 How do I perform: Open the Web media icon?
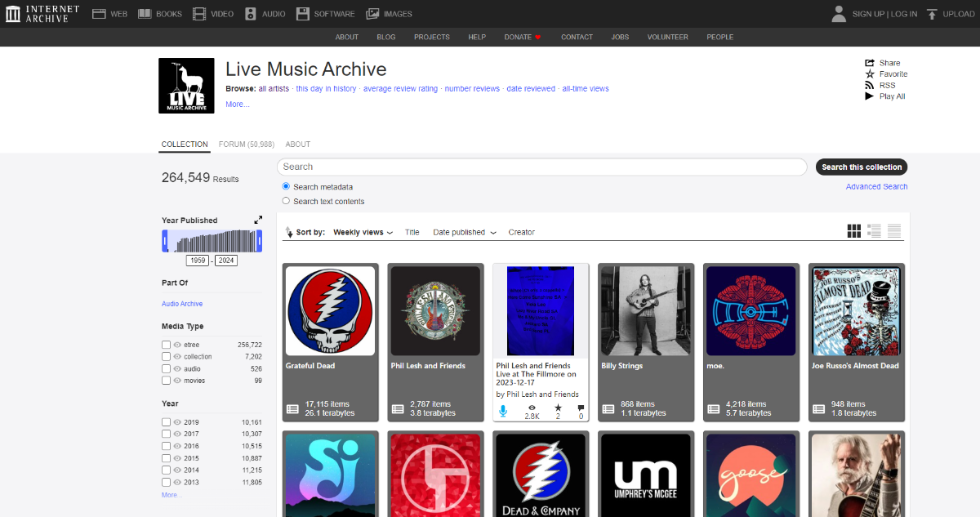click(x=100, y=14)
